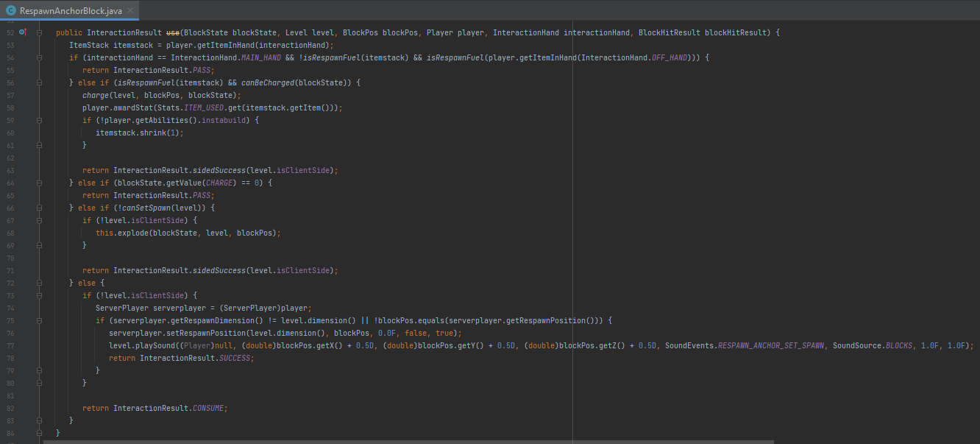Viewport: 980px width, 444px height.
Task: Click the override gutter icon on line 52
Action: pyautogui.click(x=22, y=32)
